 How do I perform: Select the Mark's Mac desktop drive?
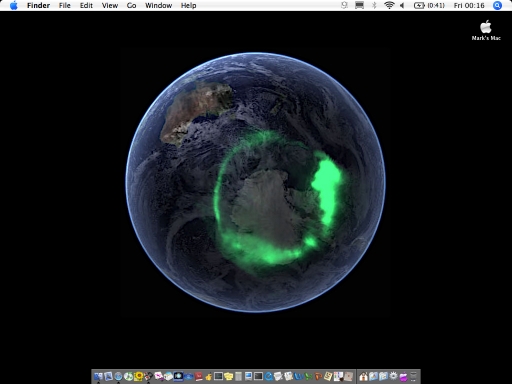(486, 30)
